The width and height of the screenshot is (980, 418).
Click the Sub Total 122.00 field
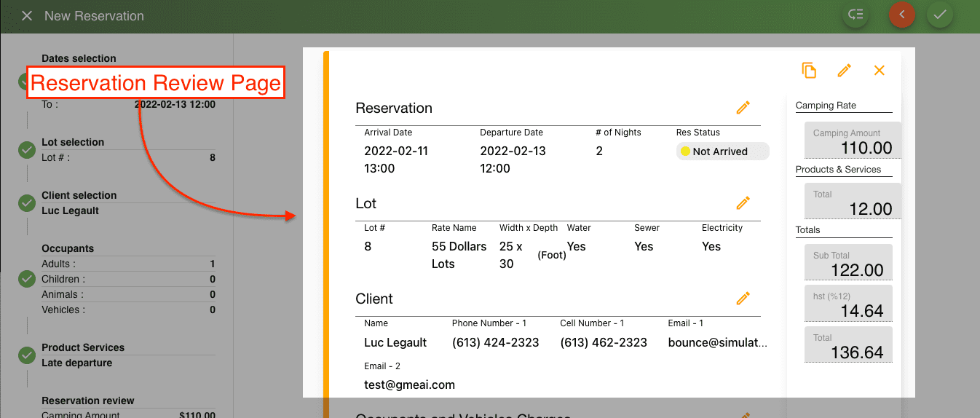click(848, 262)
